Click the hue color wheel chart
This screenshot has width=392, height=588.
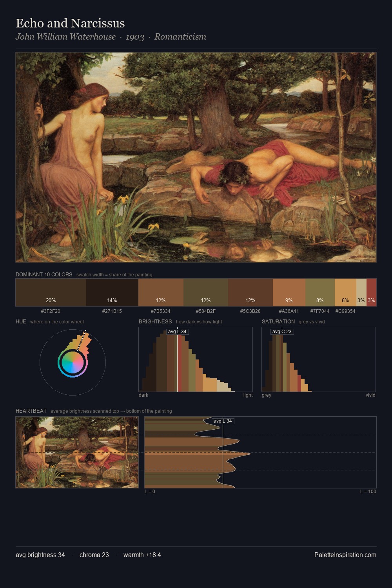click(x=73, y=362)
